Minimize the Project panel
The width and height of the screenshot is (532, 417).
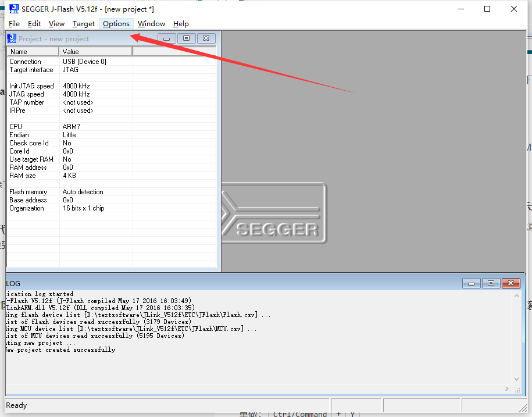point(167,38)
